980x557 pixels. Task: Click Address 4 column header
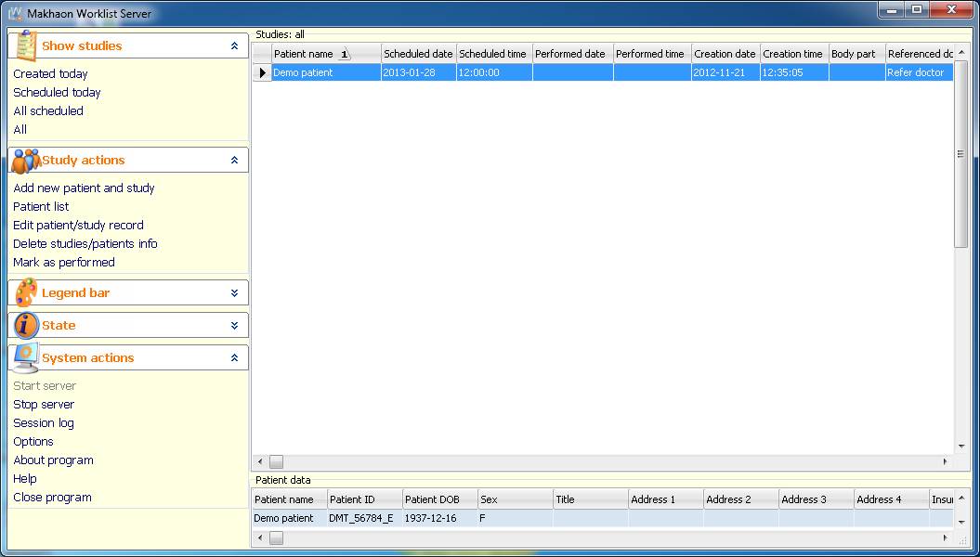coord(891,499)
